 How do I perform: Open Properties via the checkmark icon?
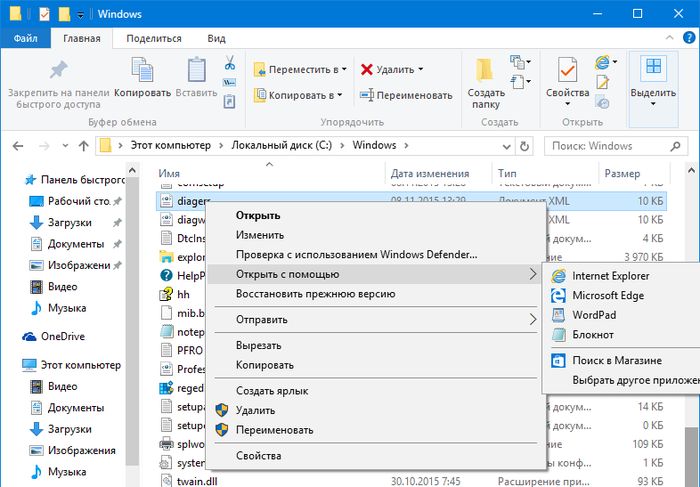[x=567, y=72]
